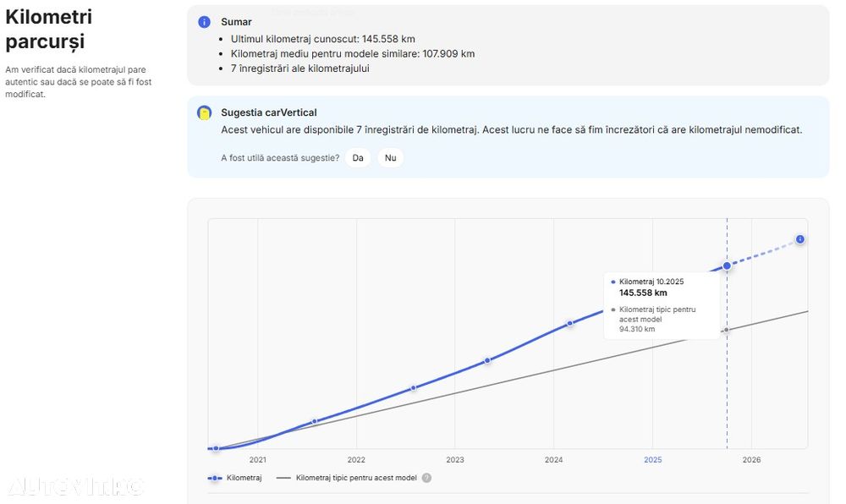Click the 2026 axis label

(x=751, y=460)
